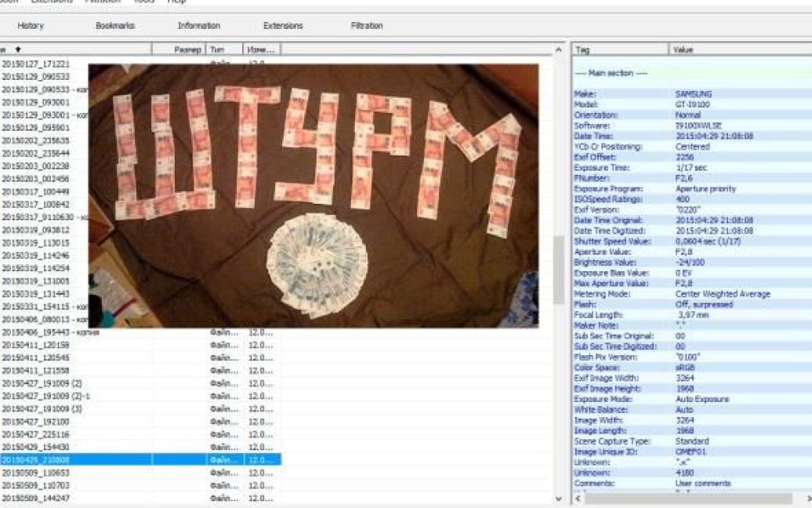The height and width of the screenshot is (508, 812).
Task: Select file 20150411_120545
Action: pos(35,357)
